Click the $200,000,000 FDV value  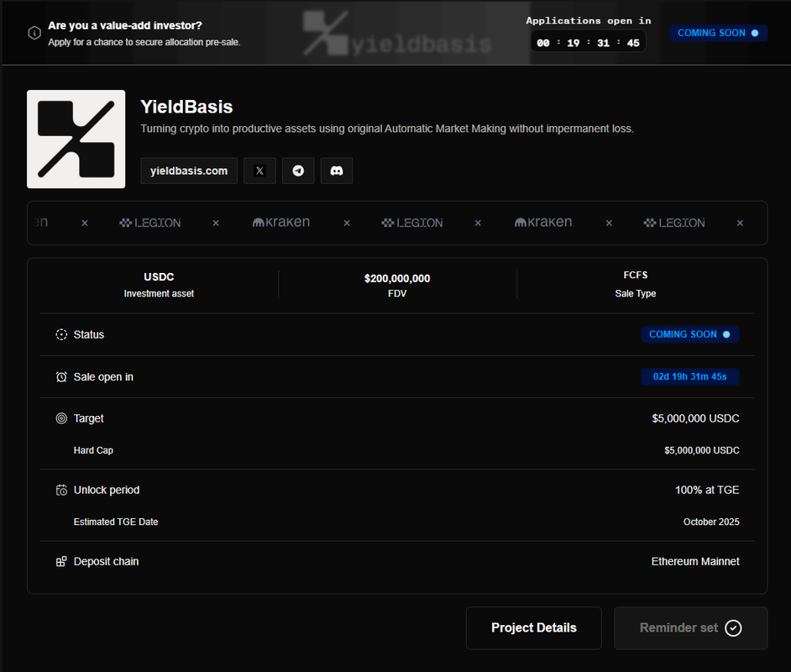pos(397,279)
